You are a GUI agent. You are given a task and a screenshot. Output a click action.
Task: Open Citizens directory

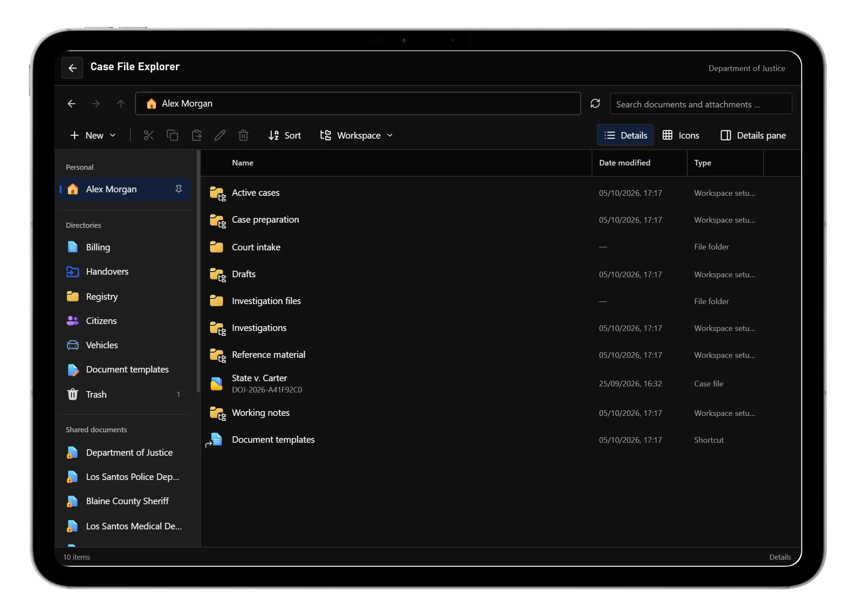point(125,321)
